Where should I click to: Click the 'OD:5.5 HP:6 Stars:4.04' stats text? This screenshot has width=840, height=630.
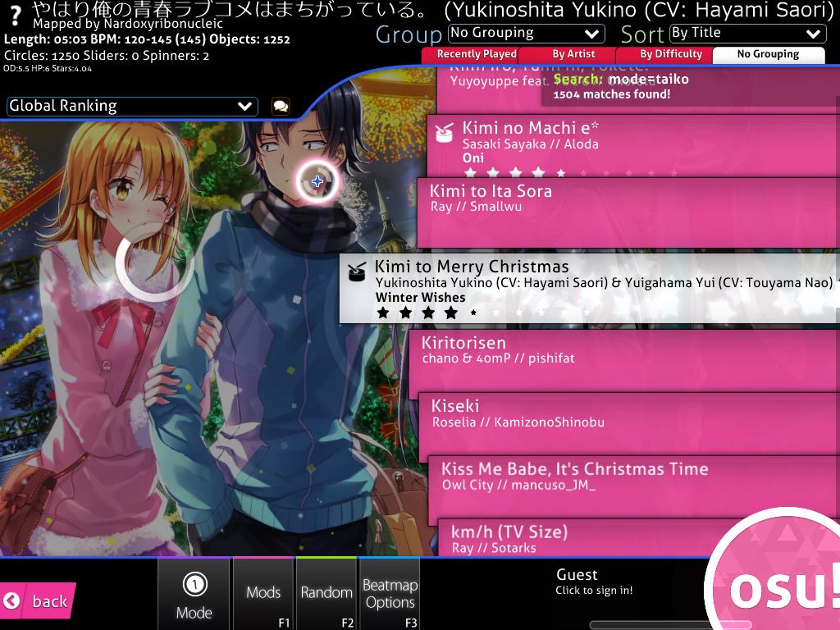48,69
